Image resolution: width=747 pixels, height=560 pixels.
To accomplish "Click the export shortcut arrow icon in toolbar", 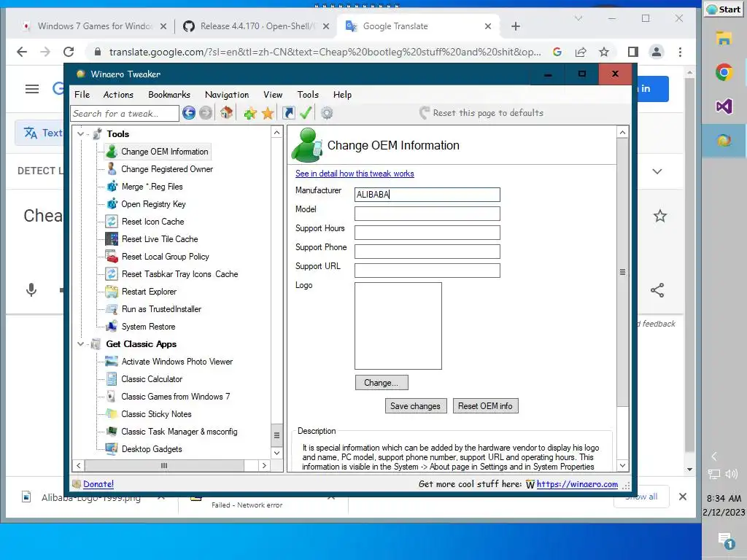I will (x=288, y=113).
